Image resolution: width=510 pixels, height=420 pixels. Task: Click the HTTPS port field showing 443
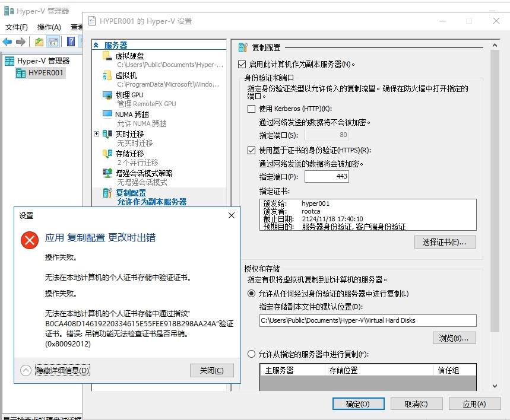point(327,177)
